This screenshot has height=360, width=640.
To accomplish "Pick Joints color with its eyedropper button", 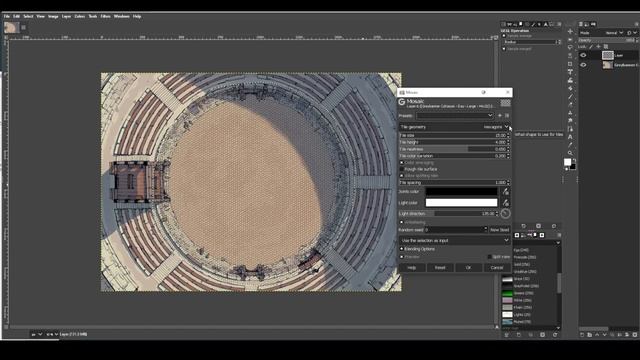I will (x=505, y=191).
